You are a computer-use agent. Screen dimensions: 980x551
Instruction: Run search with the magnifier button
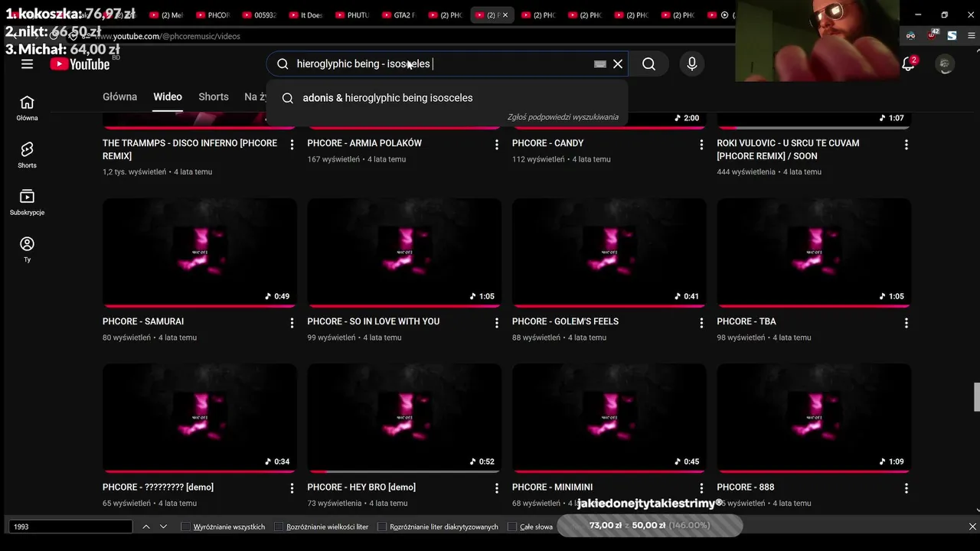[649, 64]
